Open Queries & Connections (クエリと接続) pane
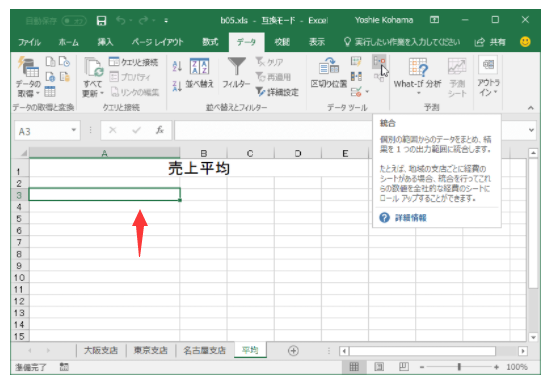Viewport: 544px width, 381px height. pyautogui.click(x=133, y=62)
